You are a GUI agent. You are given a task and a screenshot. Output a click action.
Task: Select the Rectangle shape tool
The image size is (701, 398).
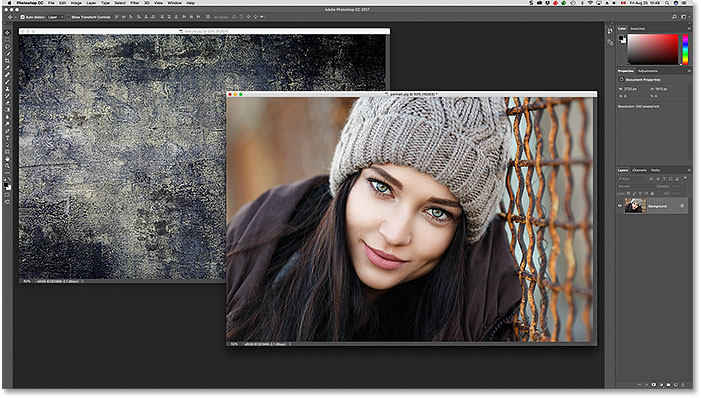coord(7,152)
